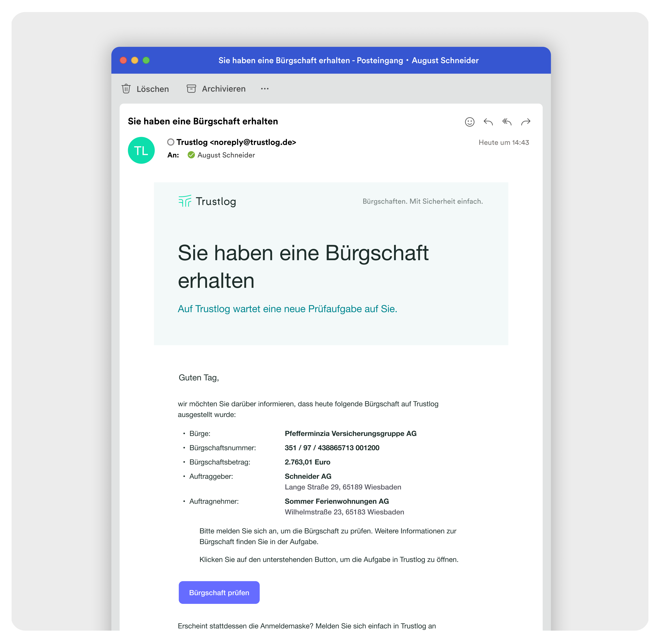Image resolution: width=660 pixels, height=644 pixels.
Task: Forward the email with the right arrow
Action: coord(526,122)
